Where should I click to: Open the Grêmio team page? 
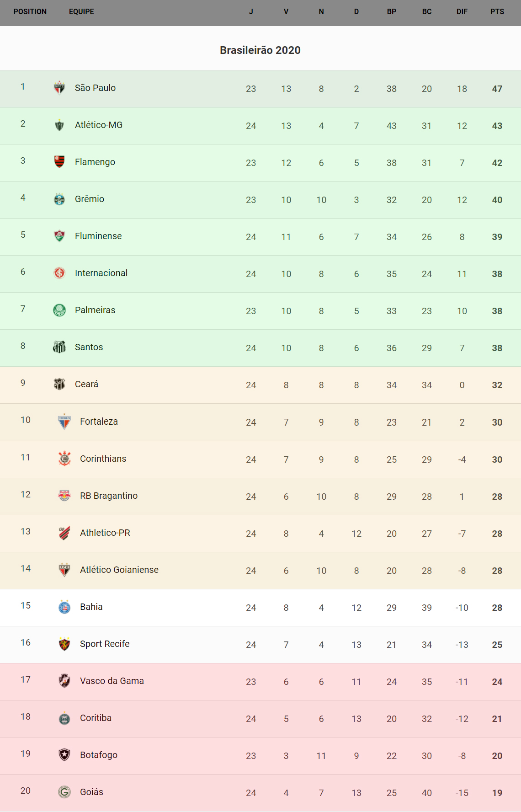point(90,199)
